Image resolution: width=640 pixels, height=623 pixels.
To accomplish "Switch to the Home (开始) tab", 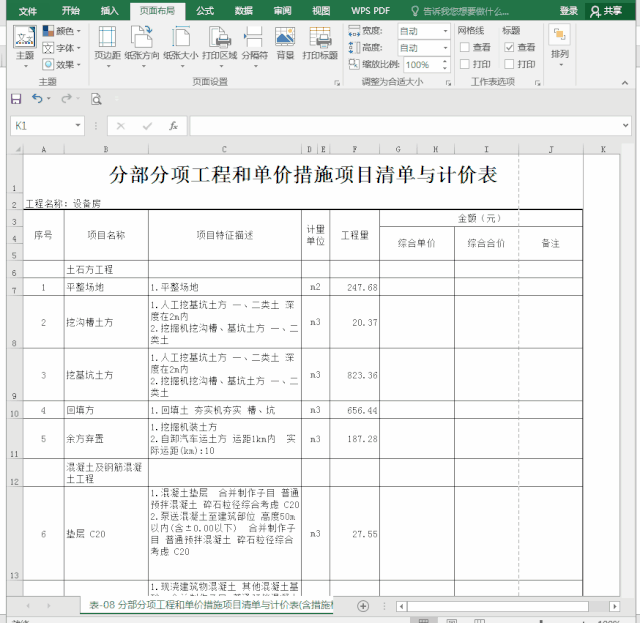I will click(71, 11).
